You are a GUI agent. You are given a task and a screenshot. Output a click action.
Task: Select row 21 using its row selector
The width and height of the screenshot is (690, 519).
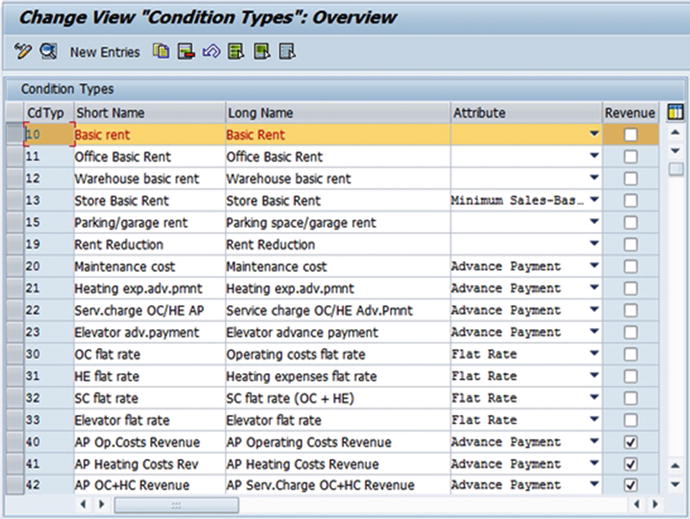(14, 289)
